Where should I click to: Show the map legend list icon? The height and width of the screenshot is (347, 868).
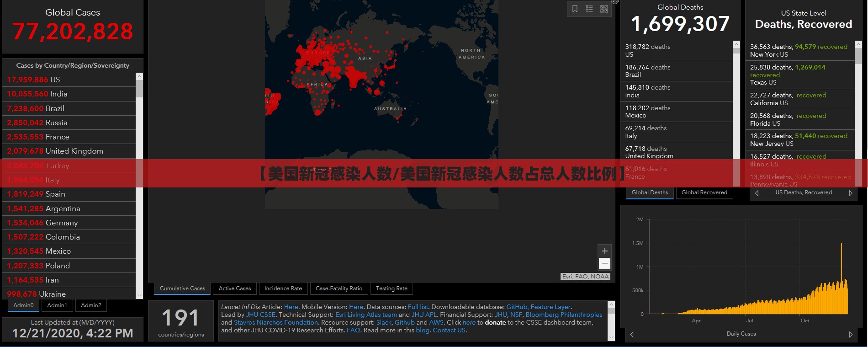point(589,9)
